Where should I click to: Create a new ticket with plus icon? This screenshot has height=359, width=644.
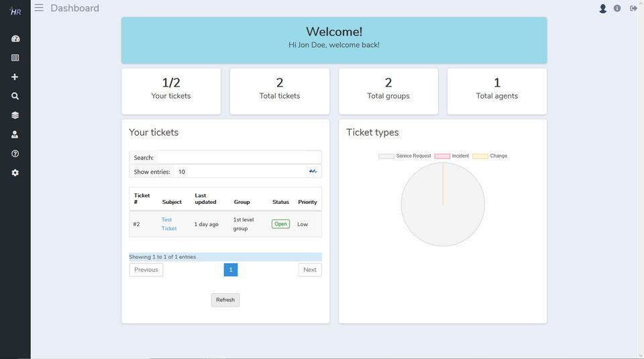point(15,76)
